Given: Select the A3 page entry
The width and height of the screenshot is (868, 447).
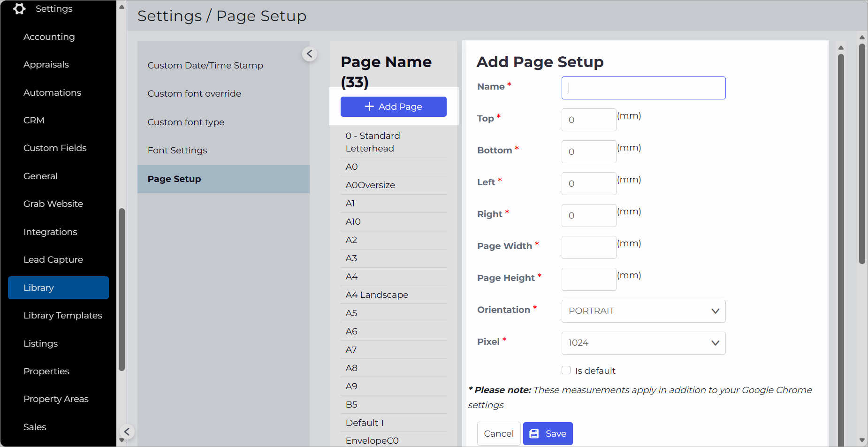Looking at the screenshot, I should 393,258.
